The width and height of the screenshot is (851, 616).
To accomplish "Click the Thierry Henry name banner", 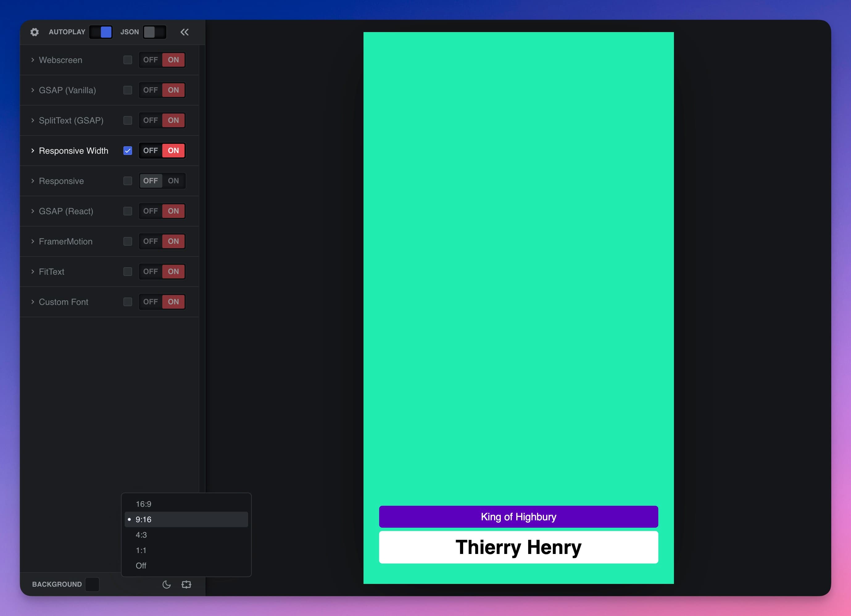I will point(518,547).
